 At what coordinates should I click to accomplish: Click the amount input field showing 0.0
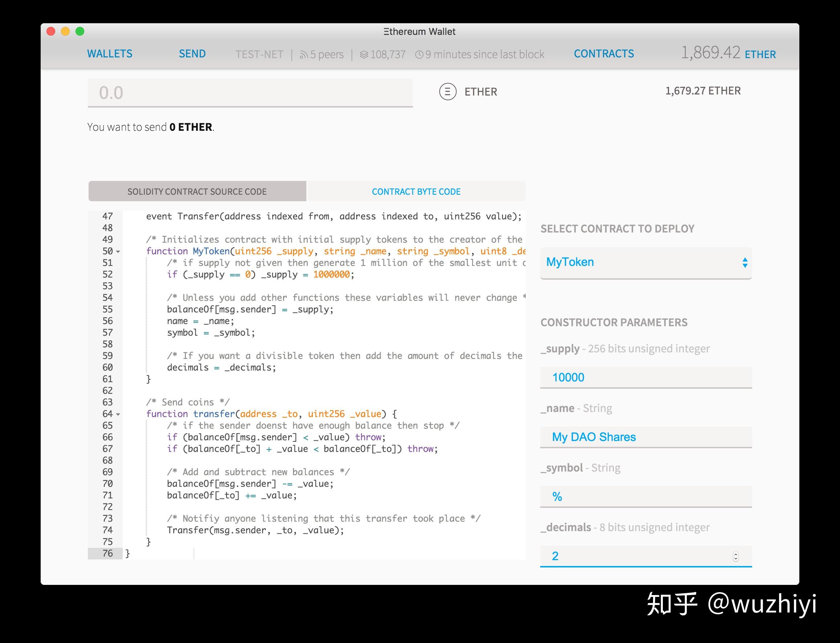(250, 93)
